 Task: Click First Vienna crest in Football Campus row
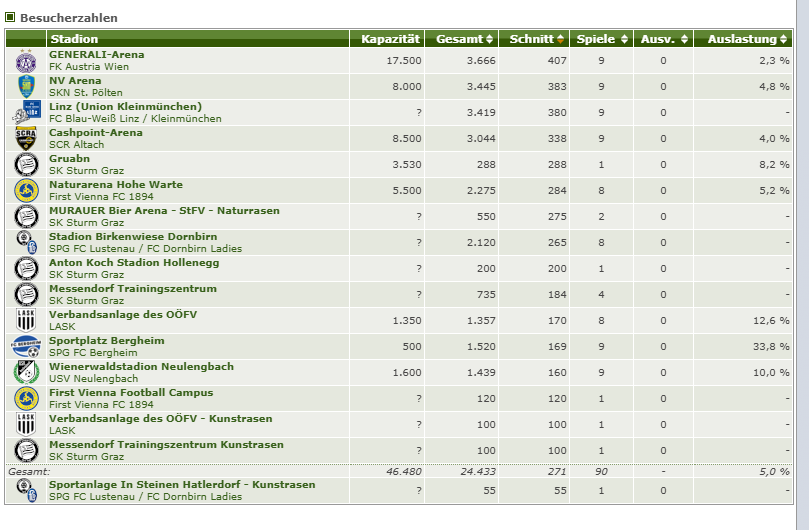pyautogui.click(x=26, y=398)
